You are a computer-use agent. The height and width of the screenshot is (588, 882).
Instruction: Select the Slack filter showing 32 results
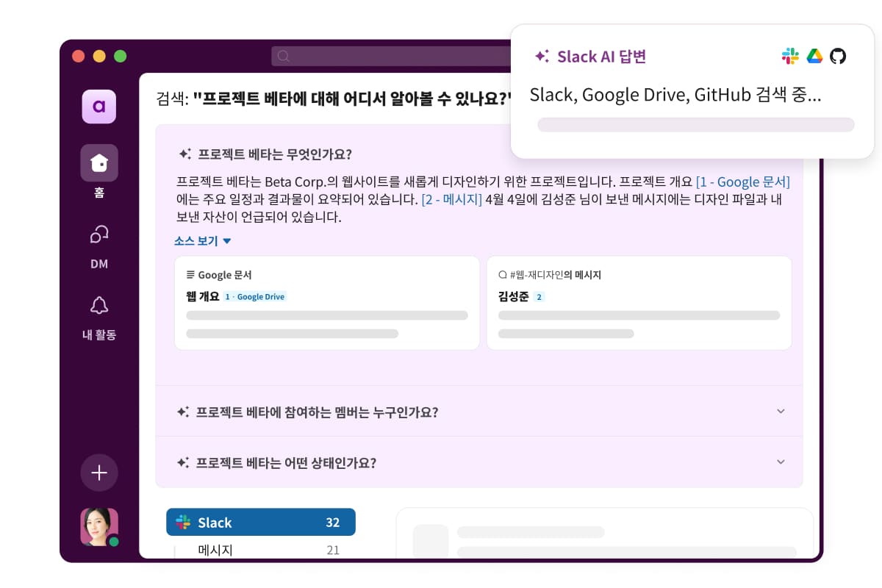point(261,523)
